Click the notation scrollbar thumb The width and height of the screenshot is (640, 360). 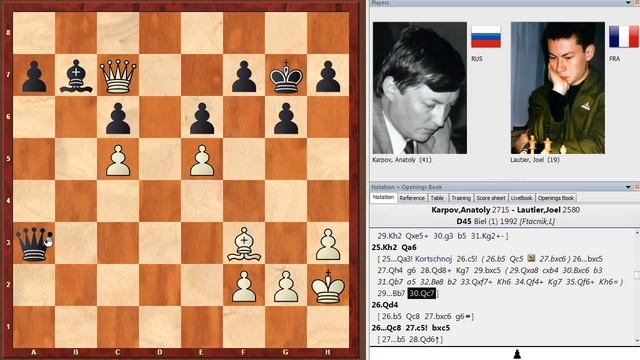click(x=637, y=275)
